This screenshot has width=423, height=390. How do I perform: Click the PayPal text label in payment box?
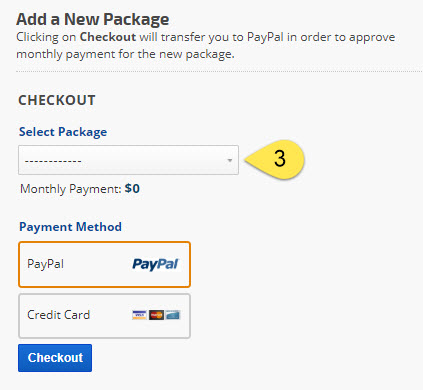click(x=45, y=264)
